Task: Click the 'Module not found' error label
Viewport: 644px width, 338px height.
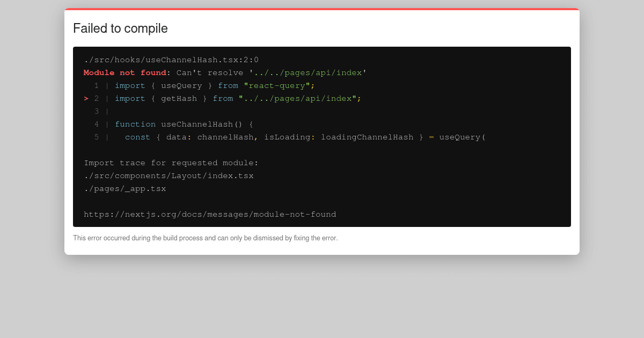Action: (x=123, y=72)
